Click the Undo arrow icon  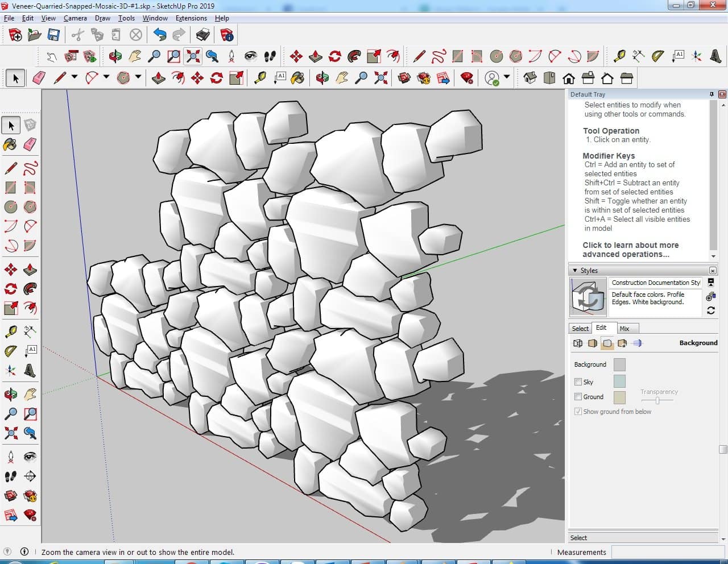click(160, 35)
